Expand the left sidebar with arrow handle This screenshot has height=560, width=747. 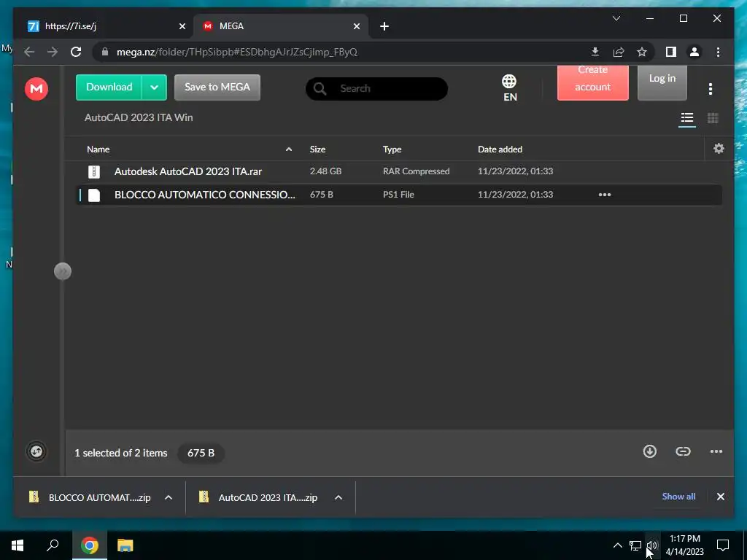pos(63,271)
